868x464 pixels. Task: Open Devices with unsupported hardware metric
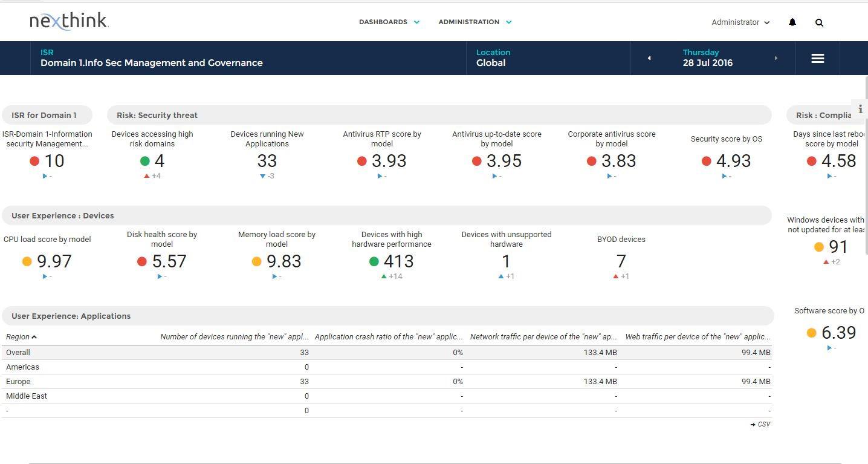[507, 257]
